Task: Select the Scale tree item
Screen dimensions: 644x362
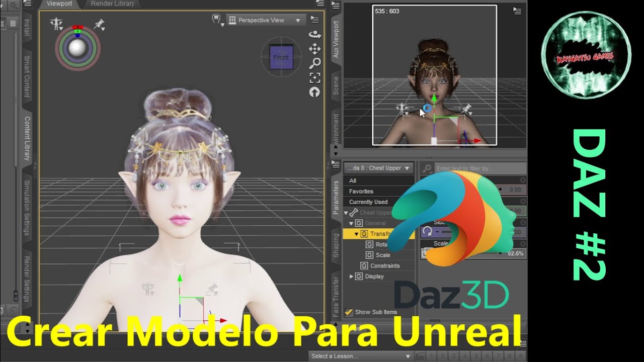Action: click(383, 255)
